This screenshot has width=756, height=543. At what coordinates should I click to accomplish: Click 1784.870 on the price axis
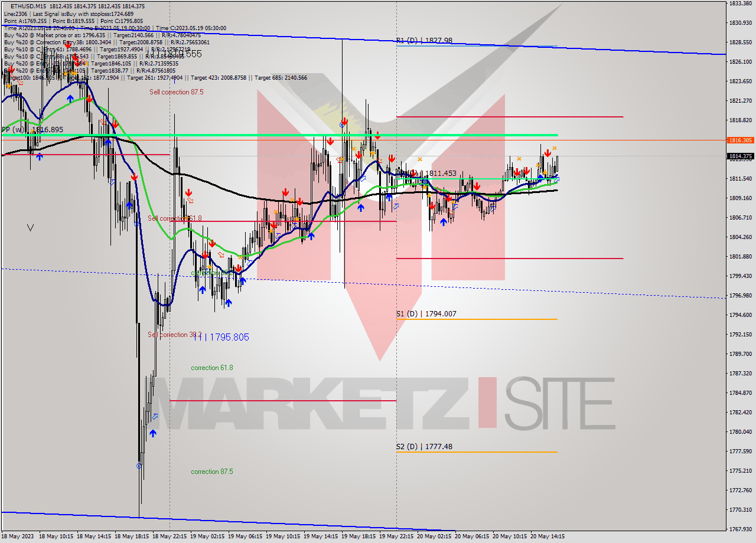click(740, 392)
